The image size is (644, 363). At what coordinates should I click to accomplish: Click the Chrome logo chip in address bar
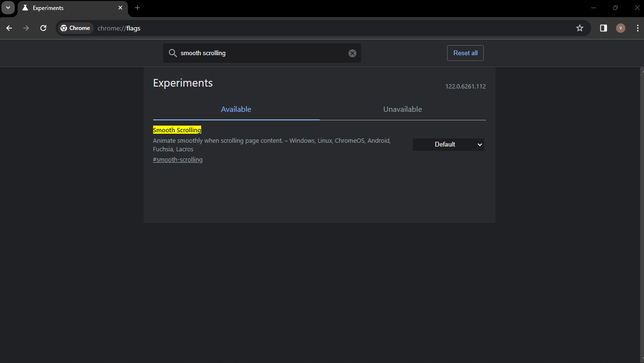tap(75, 28)
